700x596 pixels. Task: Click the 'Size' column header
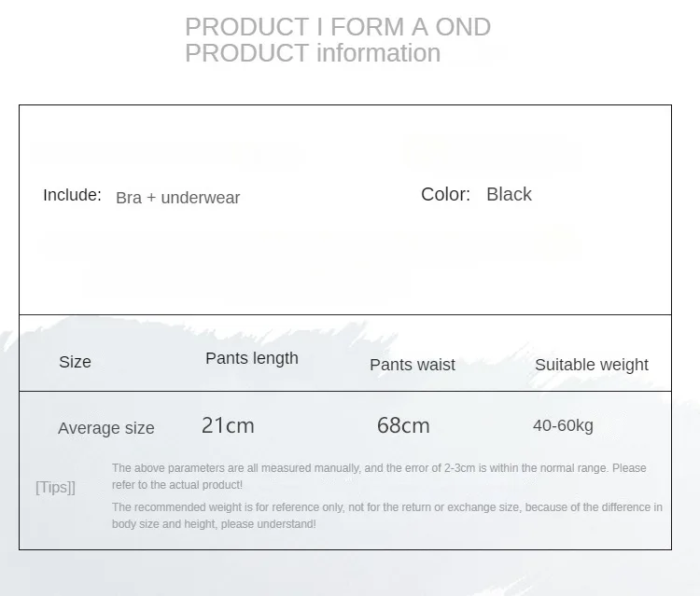[75, 362]
